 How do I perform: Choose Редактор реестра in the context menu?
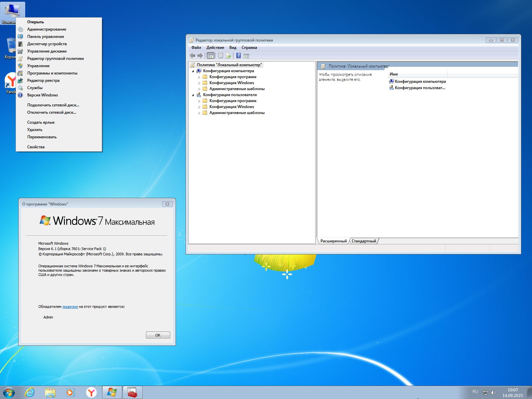click(x=59, y=80)
